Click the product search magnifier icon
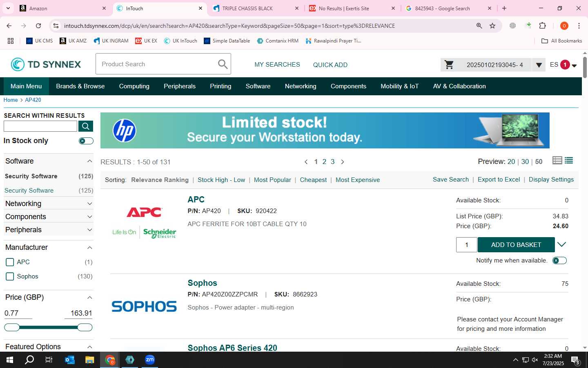 click(223, 64)
